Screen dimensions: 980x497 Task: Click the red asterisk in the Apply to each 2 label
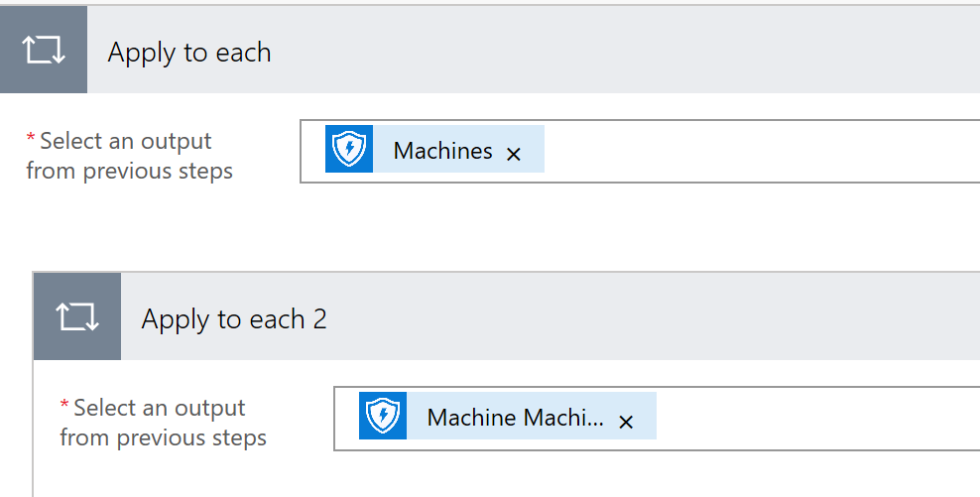tap(64, 405)
